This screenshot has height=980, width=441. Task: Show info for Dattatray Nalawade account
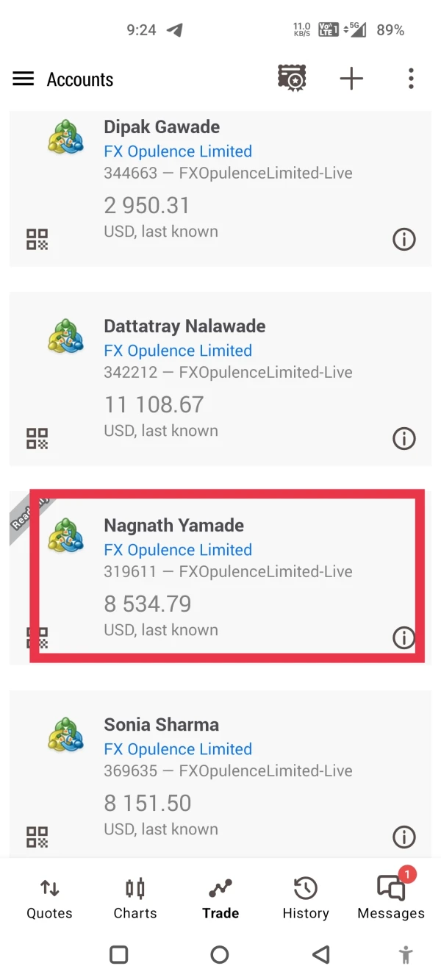pos(404,438)
